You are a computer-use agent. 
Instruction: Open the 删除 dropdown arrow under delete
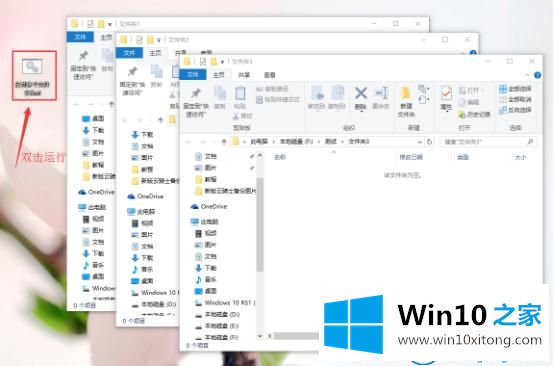tap(361, 111)
